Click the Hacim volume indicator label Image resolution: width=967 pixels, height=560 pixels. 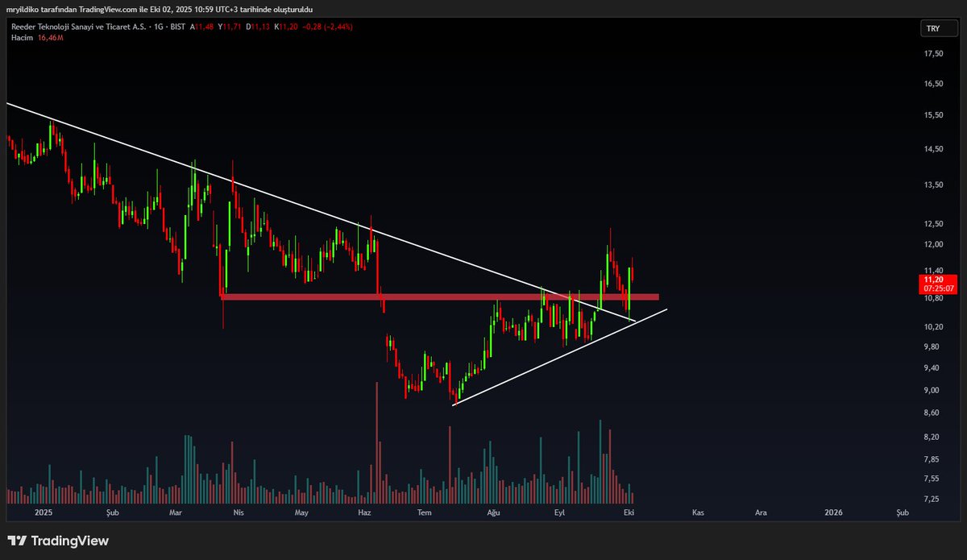point(23,37)
